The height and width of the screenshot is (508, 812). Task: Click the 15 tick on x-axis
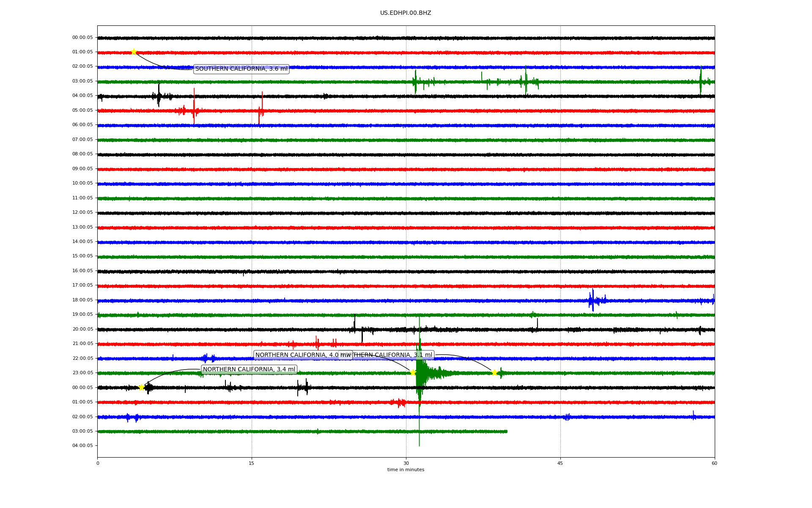(x=252, y=463)
